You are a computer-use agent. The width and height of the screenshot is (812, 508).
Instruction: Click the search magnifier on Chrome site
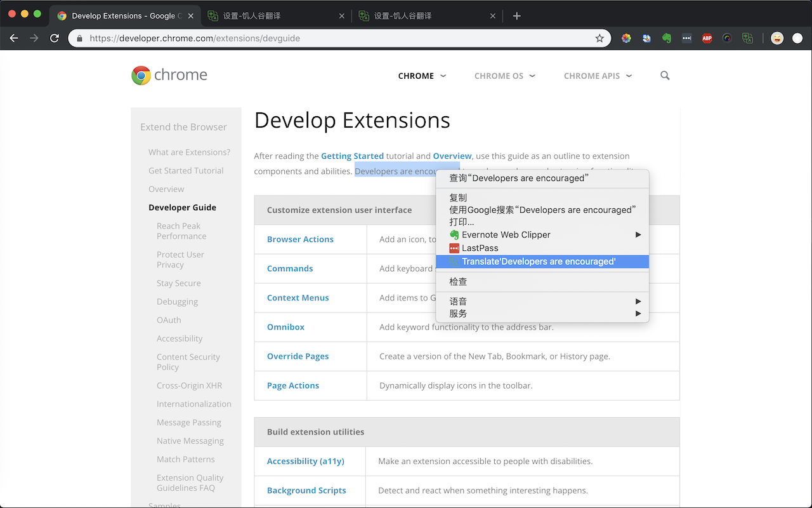pyautogui.click(x=665, y=76)
